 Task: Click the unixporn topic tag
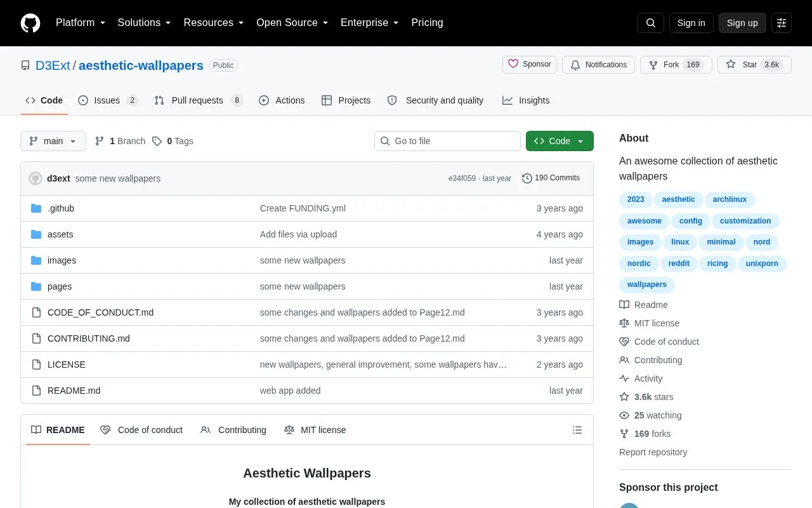tap(762, 264)
